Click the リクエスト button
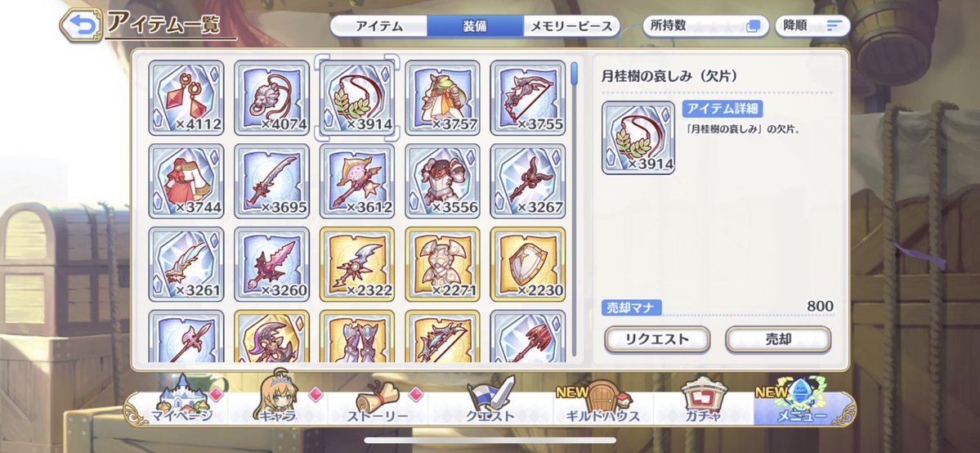Image resolution: width=980 pixels, height=453 pixels. 657,339
